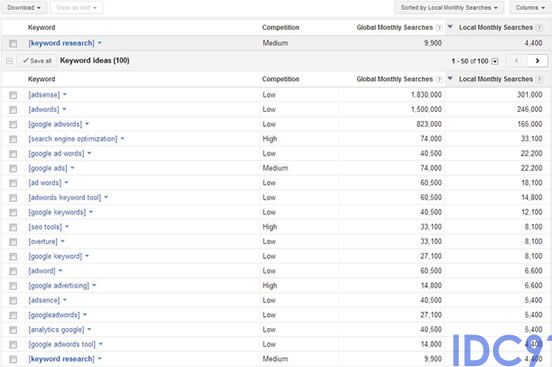Open the [adsense] keyword link

point(44,95)
